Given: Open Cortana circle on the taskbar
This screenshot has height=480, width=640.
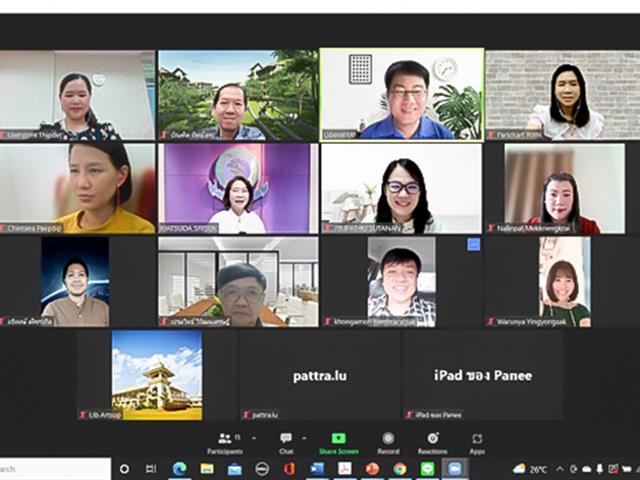Looking at the screenshot, I should pos(124,469).
